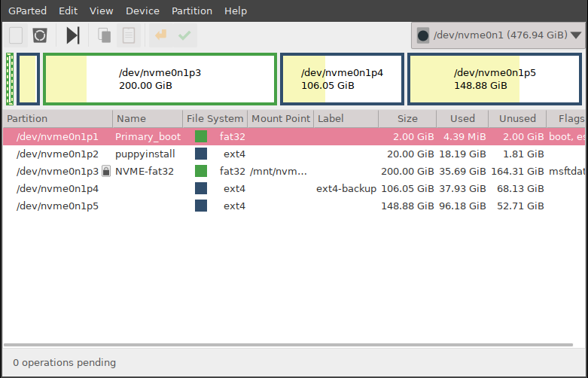Click the blue ext4 swatch for nvme0n1p2
This screenshot has width=588, height=378.
click(x=201, y=154)
